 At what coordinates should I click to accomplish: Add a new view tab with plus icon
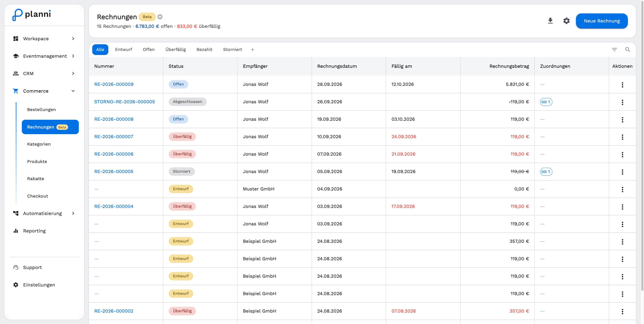pyautogui.click(x=253, y=49)
